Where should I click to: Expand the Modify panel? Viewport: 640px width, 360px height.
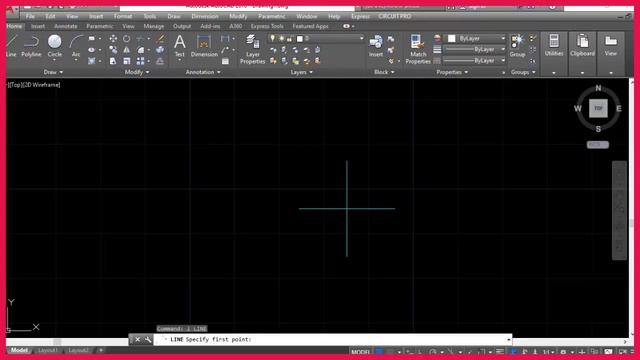click(137, 72)
